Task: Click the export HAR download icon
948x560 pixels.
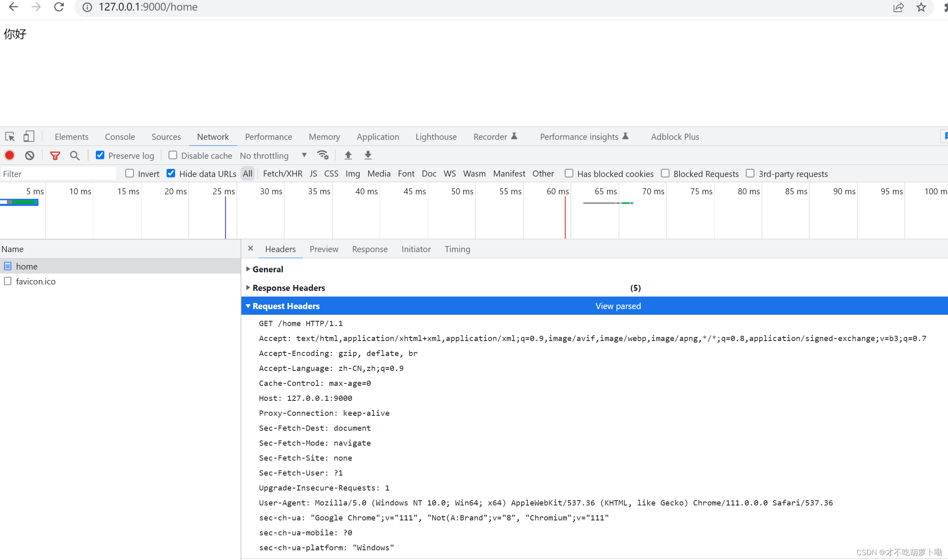Action: (368, 155)
